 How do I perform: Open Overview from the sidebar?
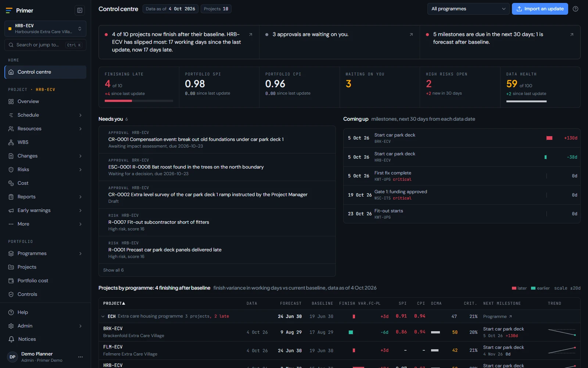coord(45,102)
